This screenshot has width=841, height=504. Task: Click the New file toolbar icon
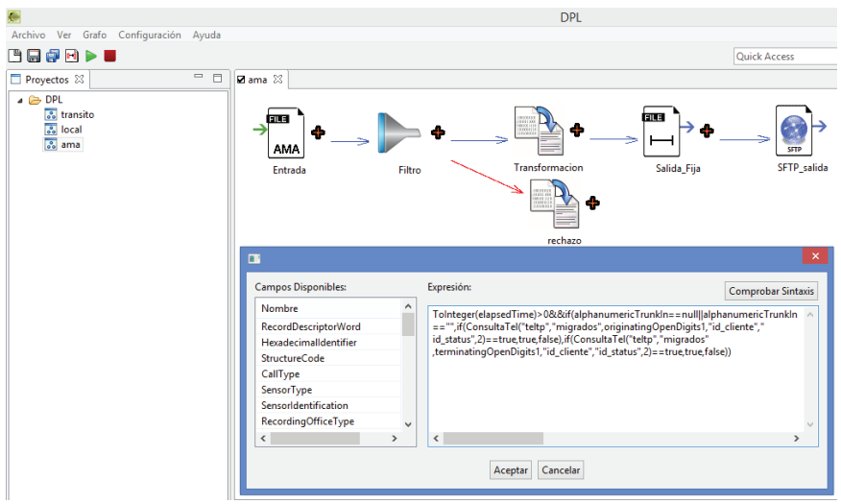point(15,57)
